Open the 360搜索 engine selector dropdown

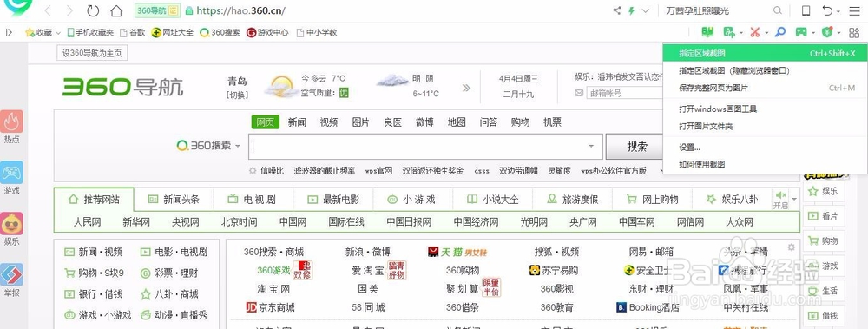click(x=238, y=146)
